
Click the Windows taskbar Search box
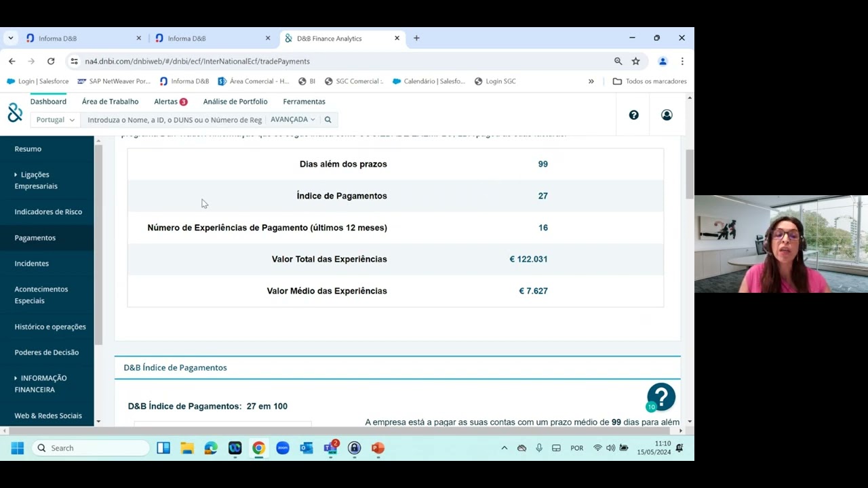pos(90,448)
